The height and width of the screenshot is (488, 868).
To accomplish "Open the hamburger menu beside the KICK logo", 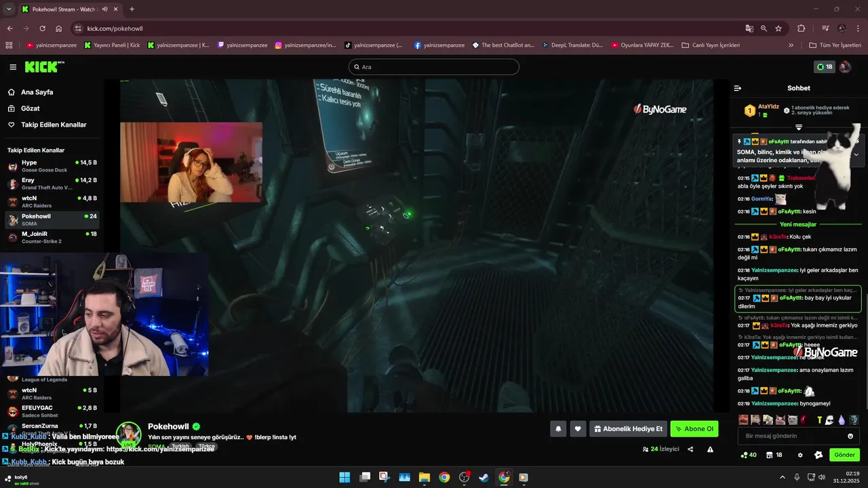I will pos(13,67).
